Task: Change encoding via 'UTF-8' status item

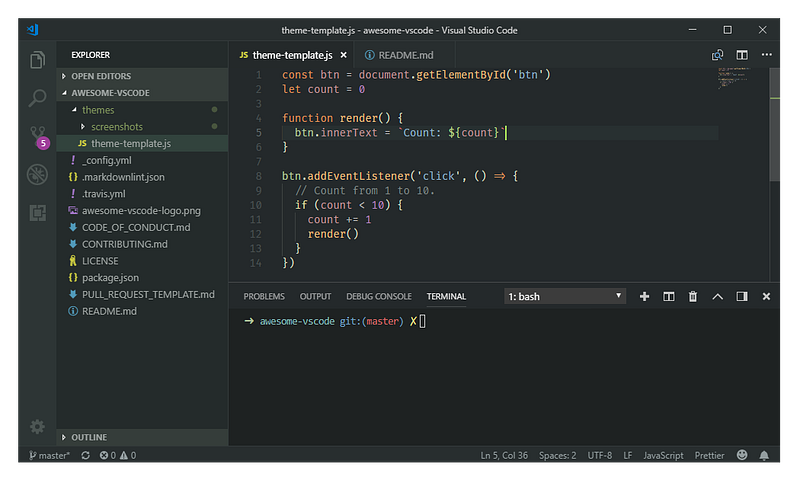Action: coord(599,455)
